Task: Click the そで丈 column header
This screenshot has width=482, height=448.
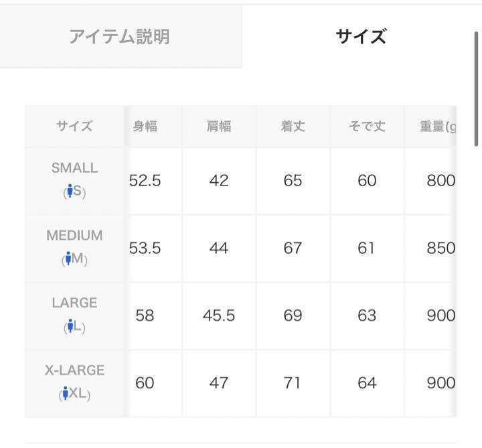Action: 368,127
